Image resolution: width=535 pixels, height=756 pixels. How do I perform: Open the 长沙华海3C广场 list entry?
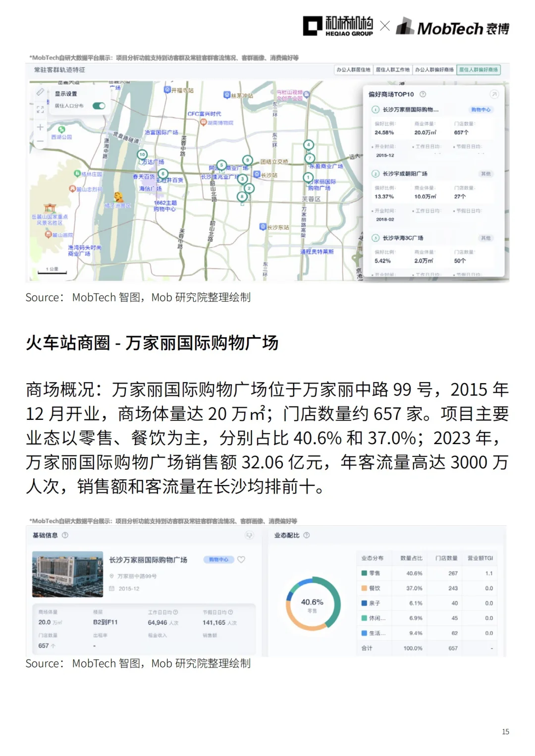[x=403, y=238]
